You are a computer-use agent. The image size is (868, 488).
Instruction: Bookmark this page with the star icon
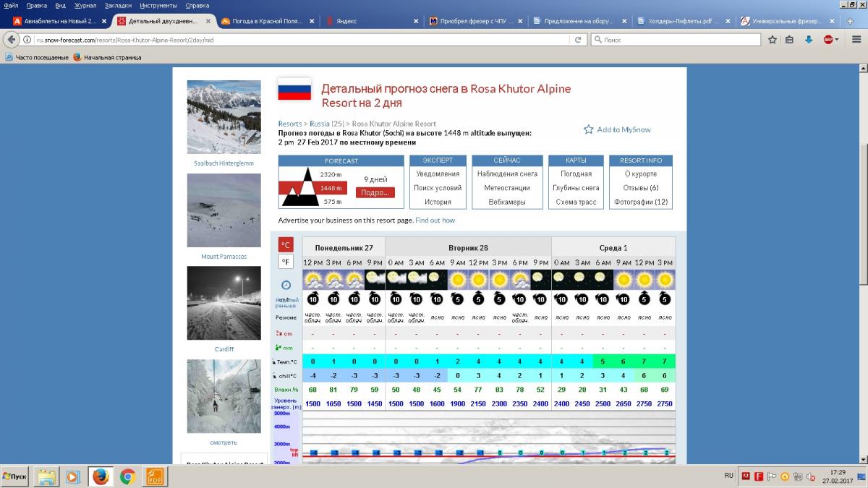coord(773,40)
